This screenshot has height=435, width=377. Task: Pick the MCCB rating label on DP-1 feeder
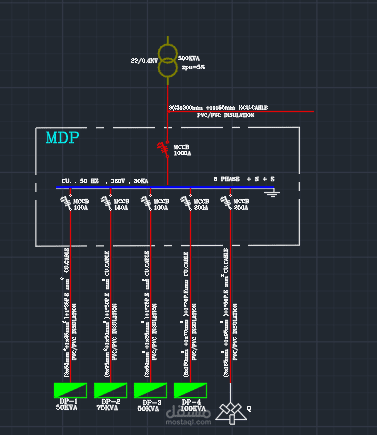point(81,205)
